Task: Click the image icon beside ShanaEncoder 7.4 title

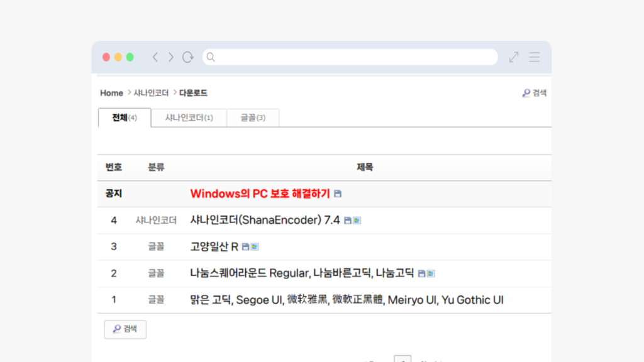Action: click(357, 221)
